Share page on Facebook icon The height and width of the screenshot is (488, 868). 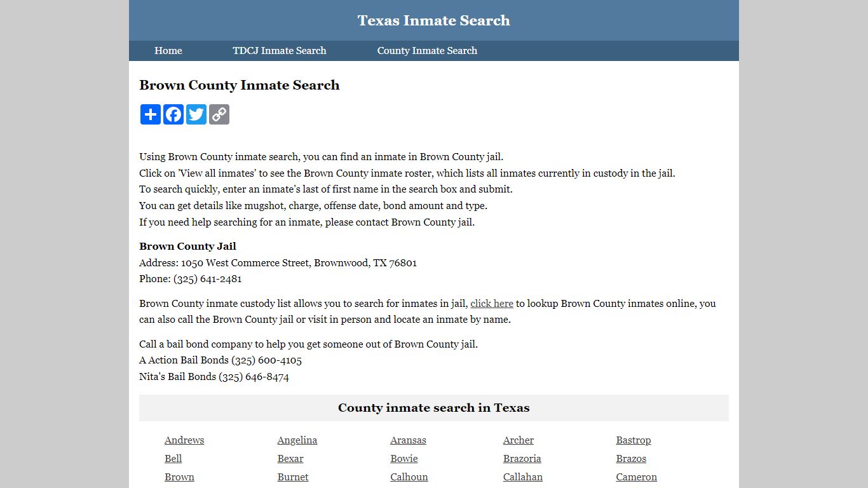[x=173, y=114]
